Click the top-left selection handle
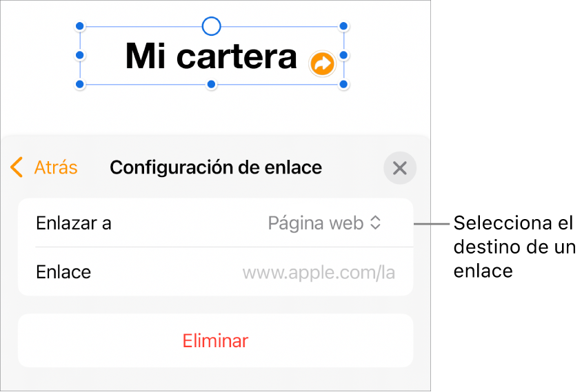The height and width of the screenshot is (392, 582). tap(79, 27)
